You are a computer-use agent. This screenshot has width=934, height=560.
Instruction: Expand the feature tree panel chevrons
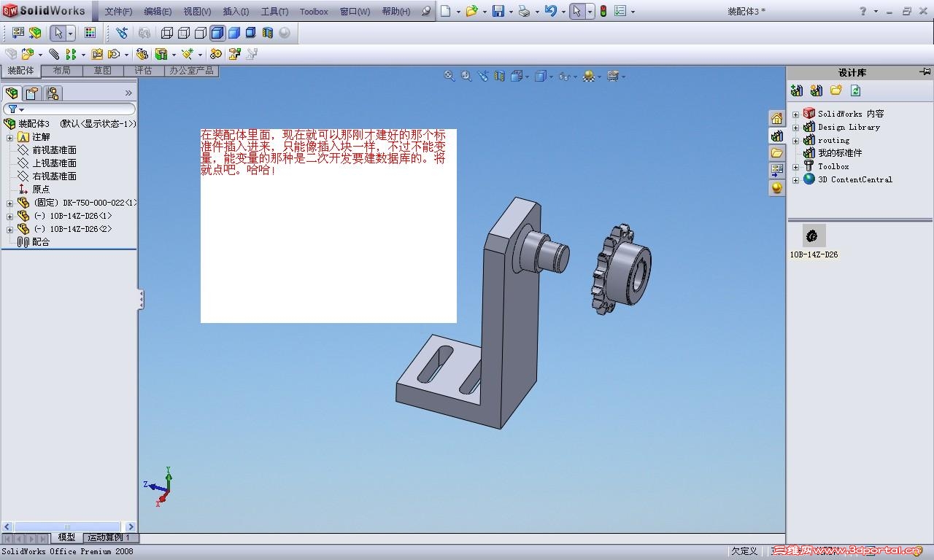point(128,93)
